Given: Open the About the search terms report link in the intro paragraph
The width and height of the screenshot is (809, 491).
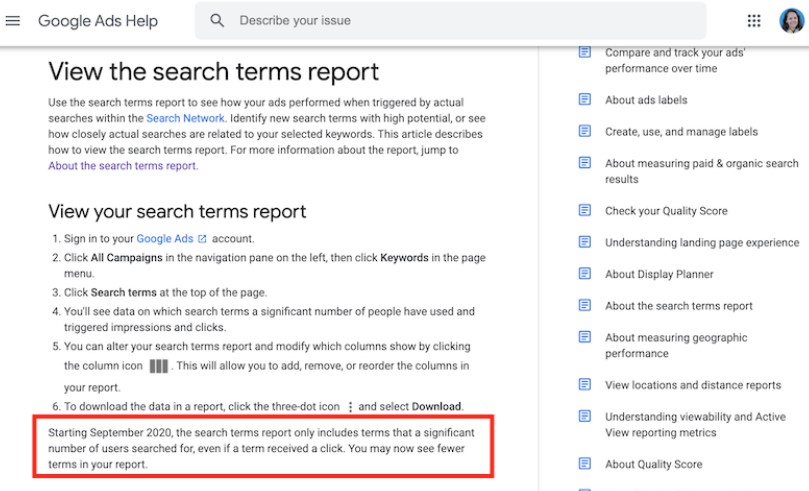Looking at the screenshot, I should coord(122,166).
